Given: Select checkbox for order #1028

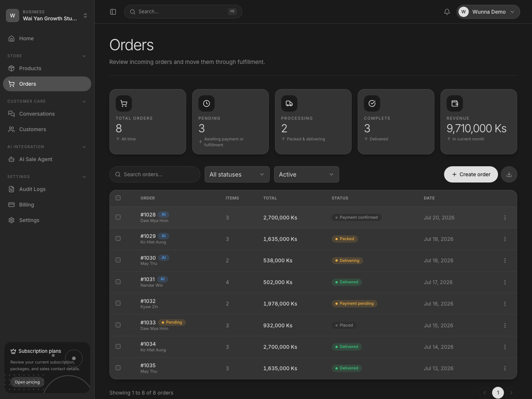Looking at the screenshot, I should click(118, 217).
